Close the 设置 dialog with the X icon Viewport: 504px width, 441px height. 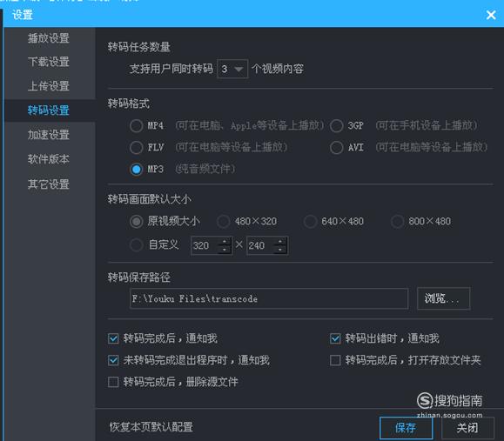tap(491, 15)
